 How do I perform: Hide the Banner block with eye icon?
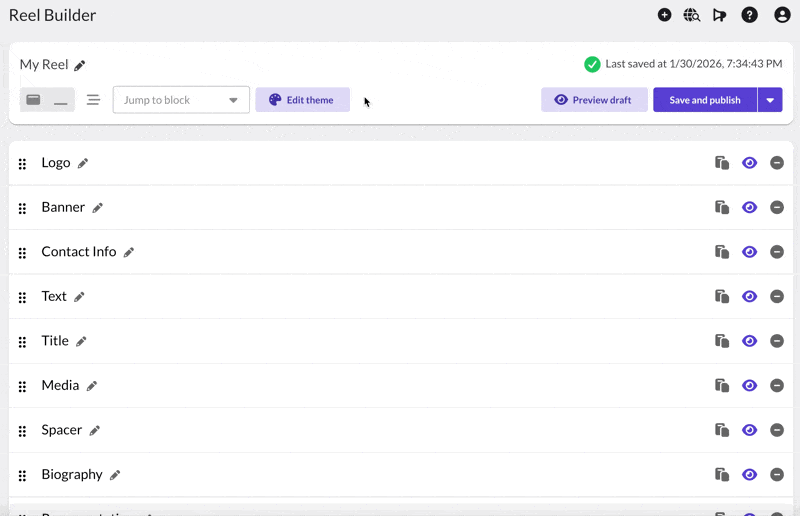pos(749,207)
